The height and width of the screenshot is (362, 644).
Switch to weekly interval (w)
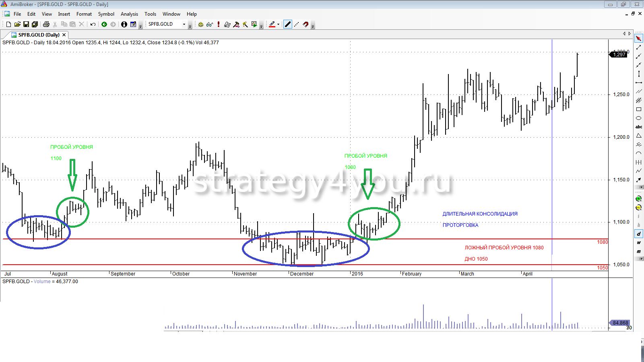(639, 243)
